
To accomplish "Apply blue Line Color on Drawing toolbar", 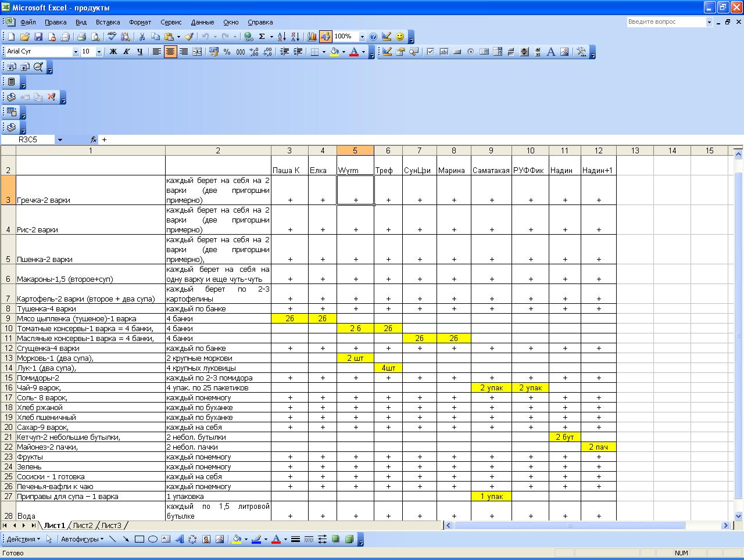I will point(256,539).
